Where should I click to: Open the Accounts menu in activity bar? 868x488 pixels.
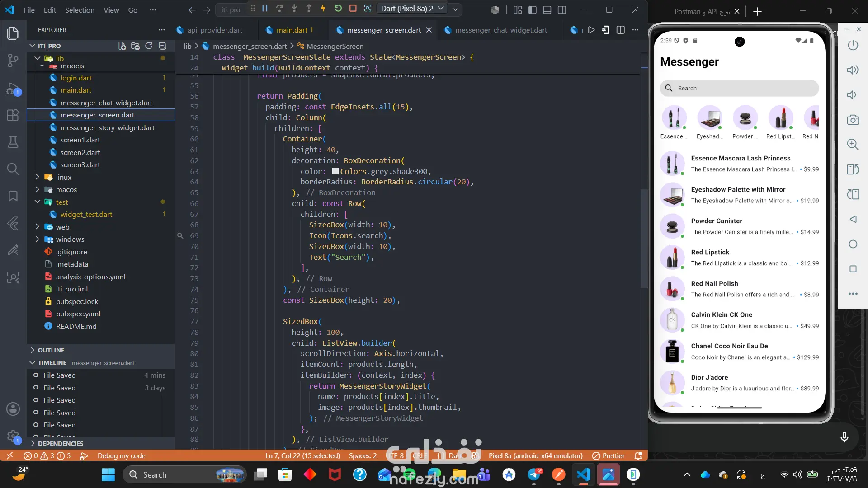(13, 409)
